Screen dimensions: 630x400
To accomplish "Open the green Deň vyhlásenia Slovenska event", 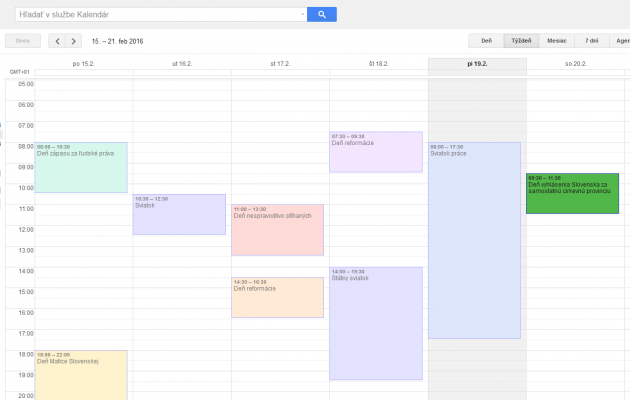I will (x=572, y=196).
